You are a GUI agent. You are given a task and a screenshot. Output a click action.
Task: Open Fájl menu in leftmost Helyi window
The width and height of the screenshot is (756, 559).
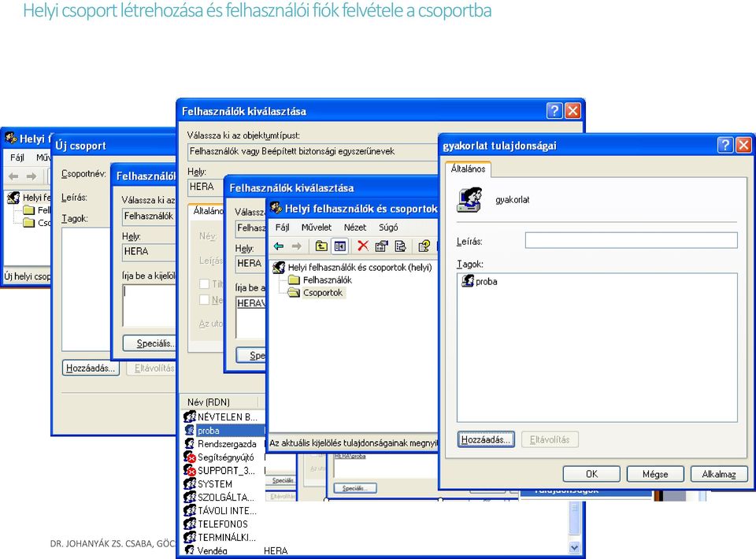17,157
